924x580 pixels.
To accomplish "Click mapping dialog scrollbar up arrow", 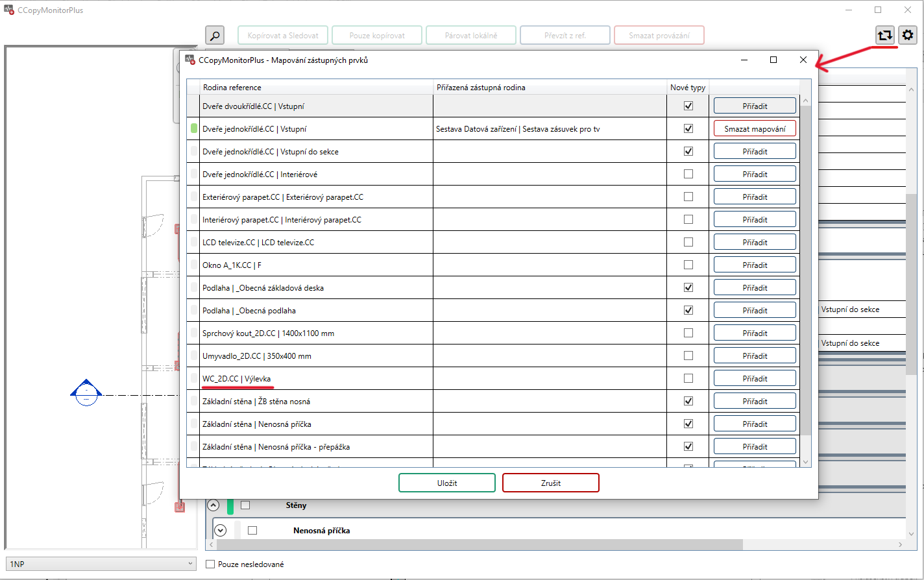I will click(x=805, y=101).
